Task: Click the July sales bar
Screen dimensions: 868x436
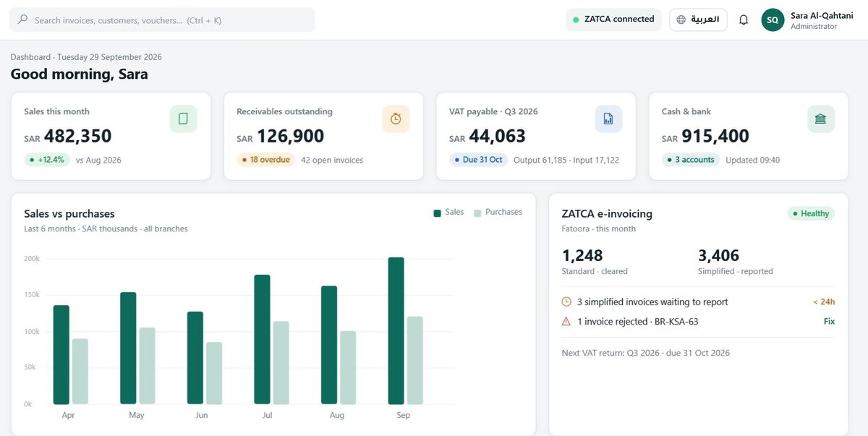Action: pos(262,339)
